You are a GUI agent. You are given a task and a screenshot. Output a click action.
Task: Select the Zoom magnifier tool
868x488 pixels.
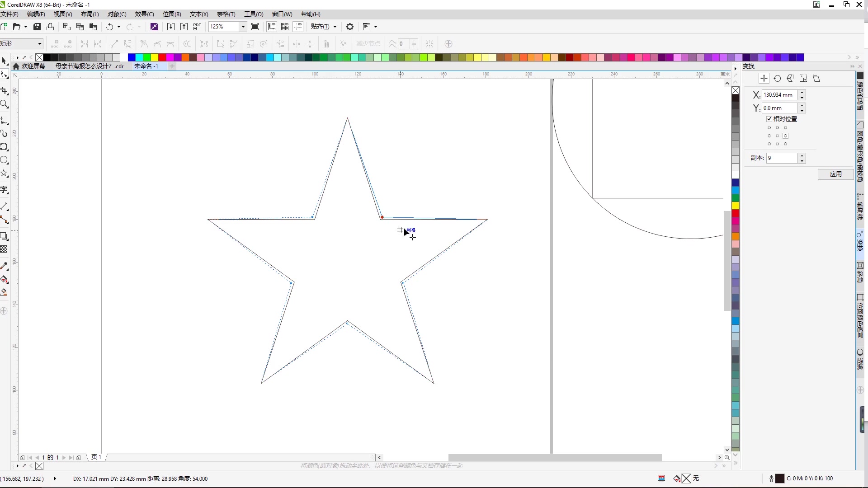tap(5, 104)
